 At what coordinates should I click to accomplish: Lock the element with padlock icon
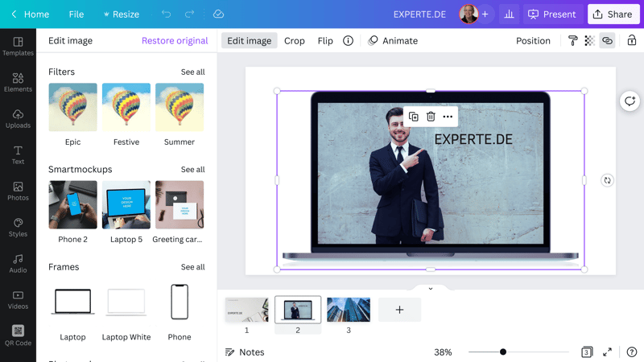click(632, 41)
